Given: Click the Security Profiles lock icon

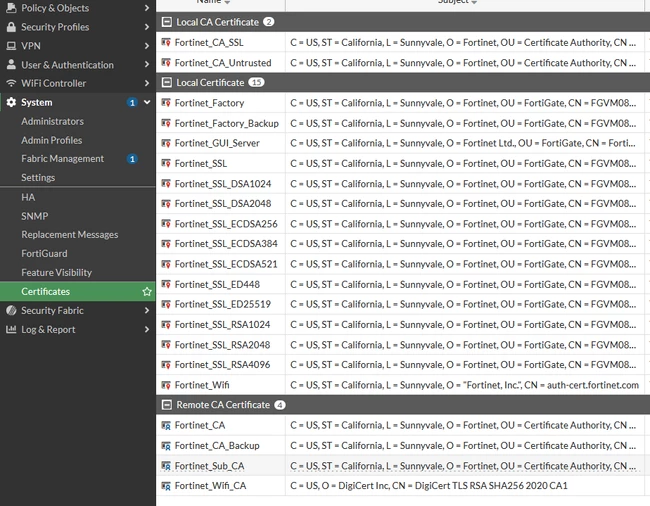Looking at the screenshot, I should click(x=11, y=27).
